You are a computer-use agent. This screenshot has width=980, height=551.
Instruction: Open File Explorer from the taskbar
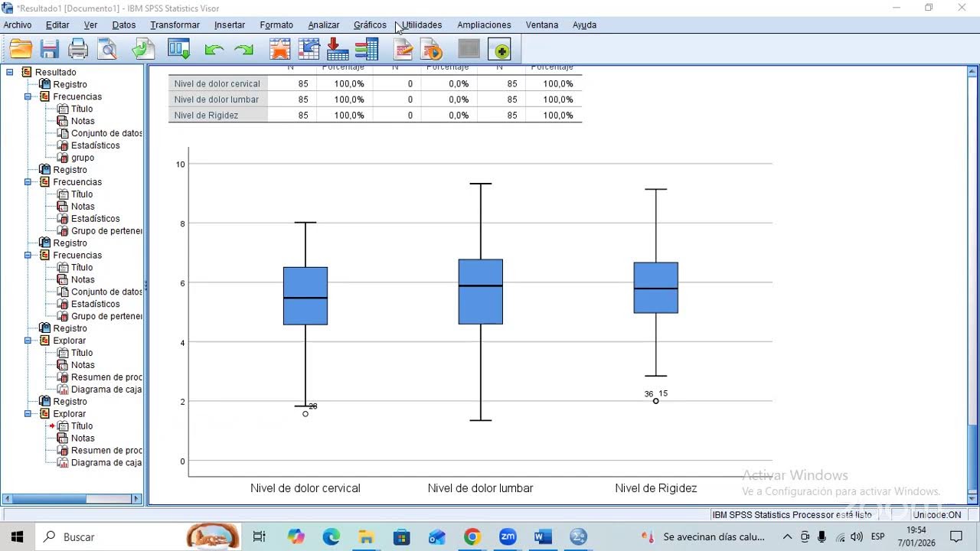(366, 537)
